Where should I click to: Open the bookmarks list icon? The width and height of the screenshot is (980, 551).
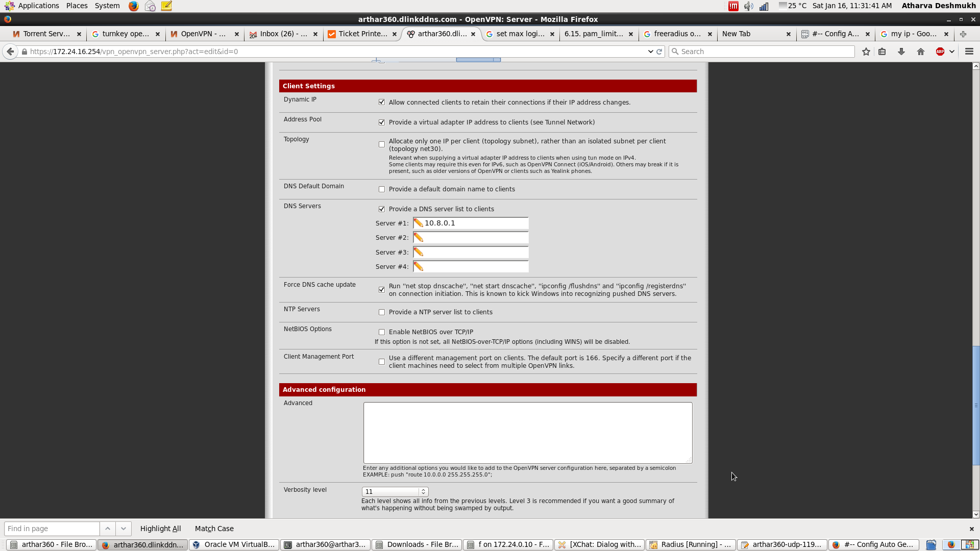click(x=882, y=52)
